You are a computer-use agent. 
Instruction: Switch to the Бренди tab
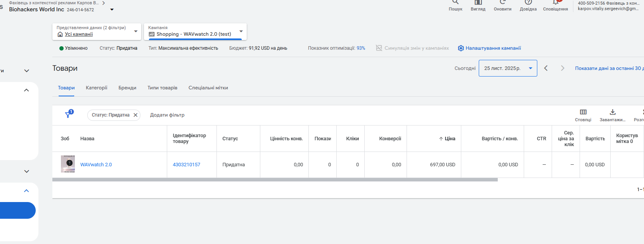coord(127,88)
